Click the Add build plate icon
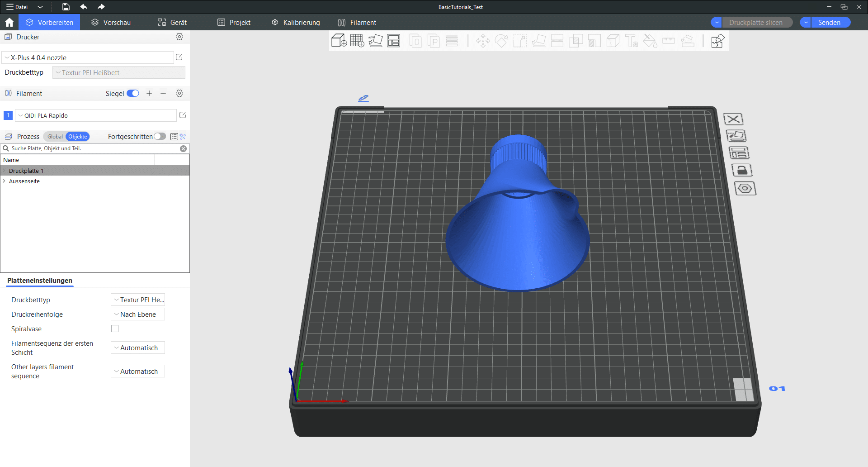Screen dimensions: 868x467 357,41
